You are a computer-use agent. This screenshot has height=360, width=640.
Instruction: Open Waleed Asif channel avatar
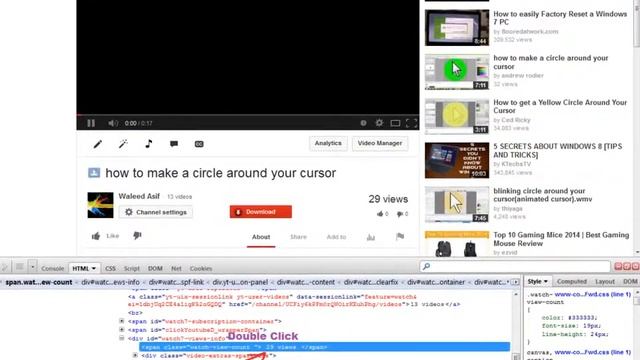100,205
